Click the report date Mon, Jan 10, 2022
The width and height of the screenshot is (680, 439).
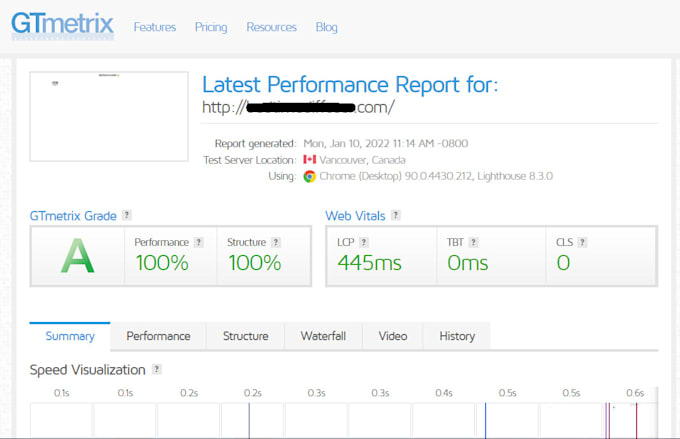pyautogui.click(x=386, y=144)
